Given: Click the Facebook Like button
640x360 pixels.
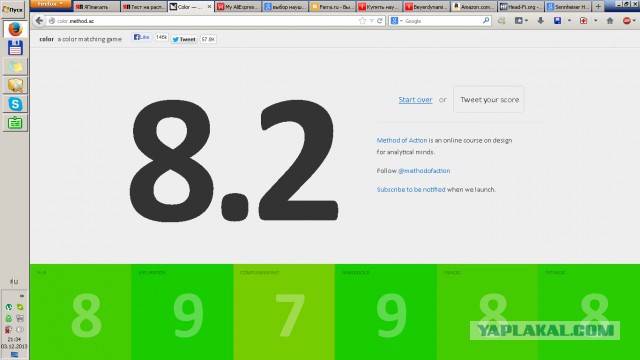Looking at the screenshot, I should coord(142,37).
